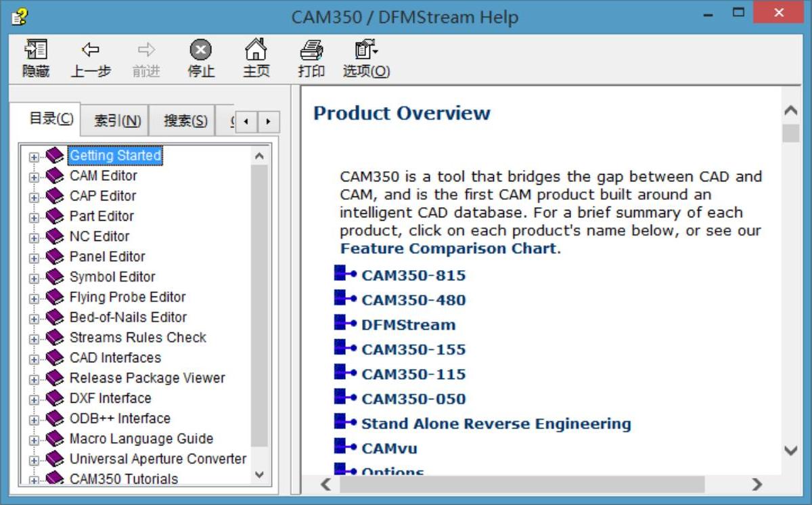Open the Options toolbar icon
The width and height of the screenshot is (812, 505).
coord(366,50)
